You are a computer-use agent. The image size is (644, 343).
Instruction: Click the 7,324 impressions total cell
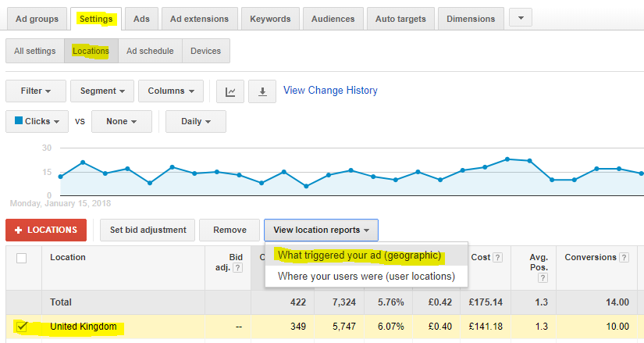pos(340,302)
